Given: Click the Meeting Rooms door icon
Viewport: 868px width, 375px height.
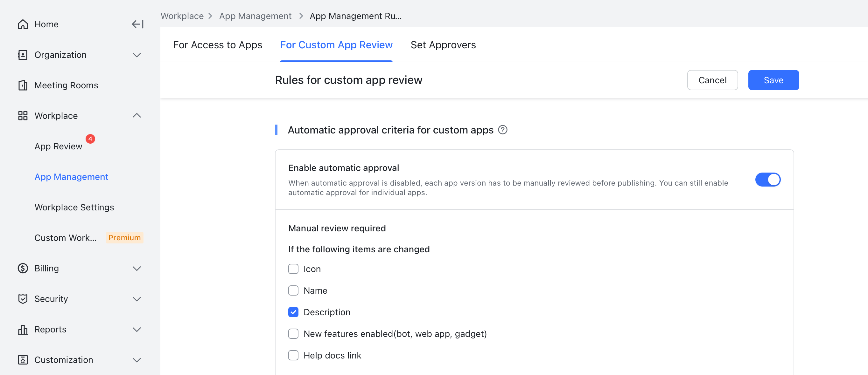Looking at the screenshot, I should [23, 85].
